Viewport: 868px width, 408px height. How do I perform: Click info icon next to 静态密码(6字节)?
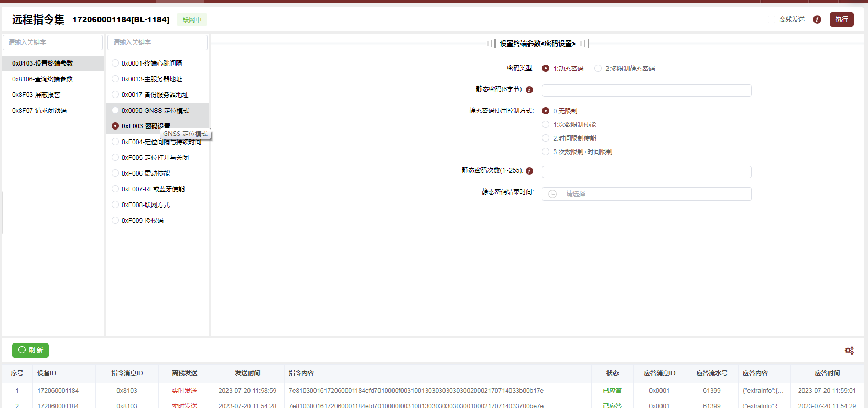pyautogui.click(x=529, y=90)
